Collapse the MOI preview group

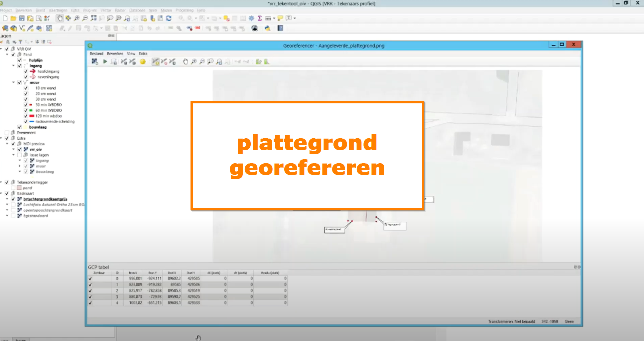7,144
